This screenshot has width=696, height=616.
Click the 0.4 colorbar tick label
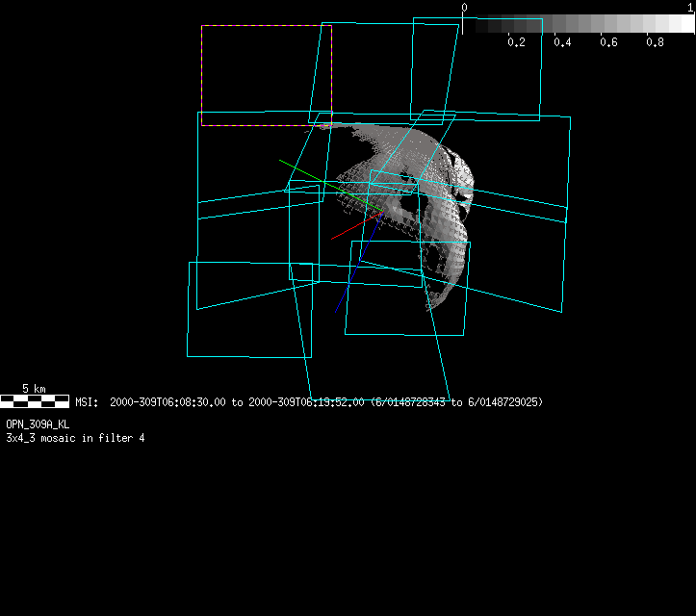point(562,43)
